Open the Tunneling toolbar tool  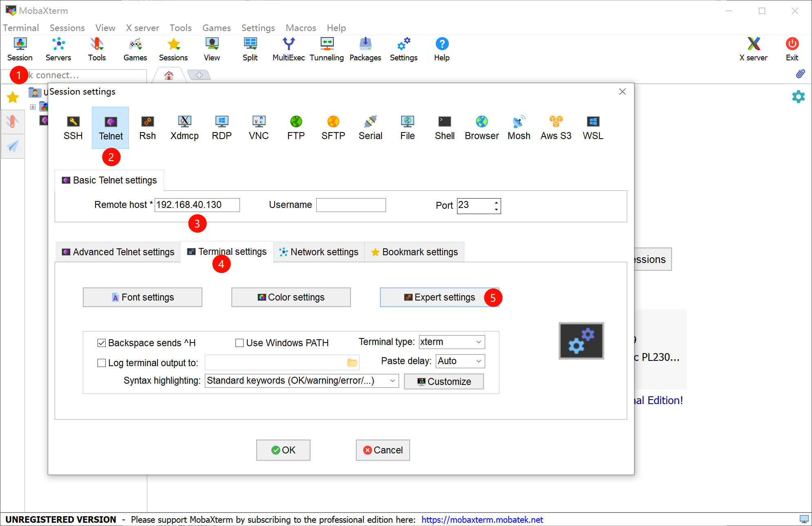pyautogui.click(x=326, y=49)
